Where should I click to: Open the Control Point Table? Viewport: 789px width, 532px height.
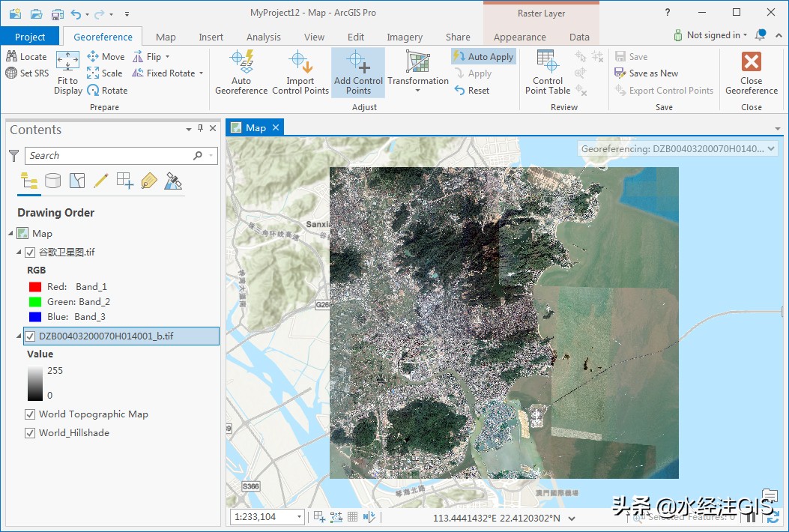coord(548,73)
